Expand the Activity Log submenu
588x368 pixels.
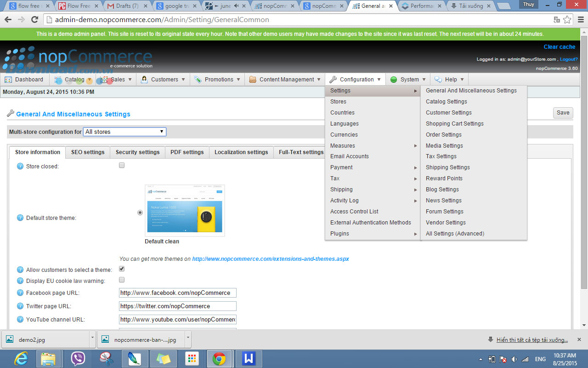[x=373, y=201]
